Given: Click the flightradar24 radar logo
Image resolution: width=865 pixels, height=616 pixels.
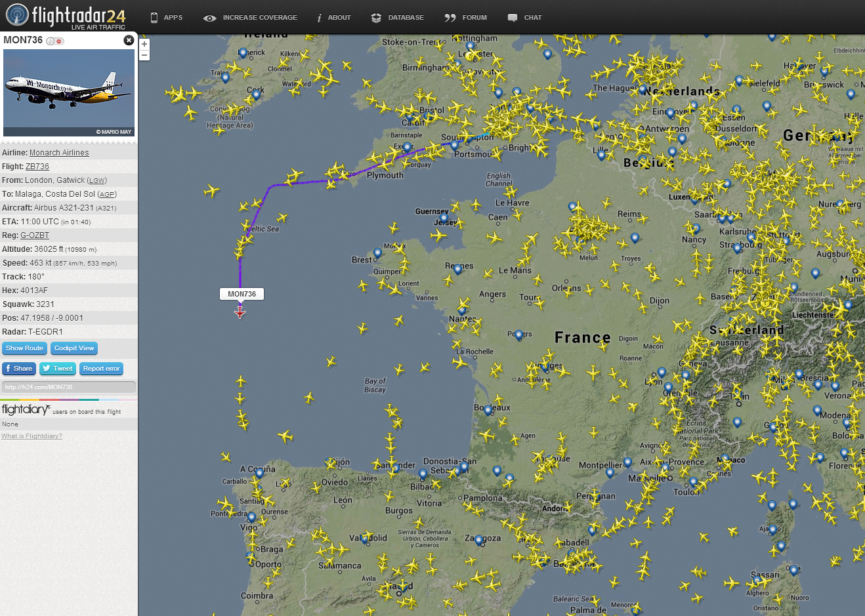Looking at the screenshot, I should 18,15.
